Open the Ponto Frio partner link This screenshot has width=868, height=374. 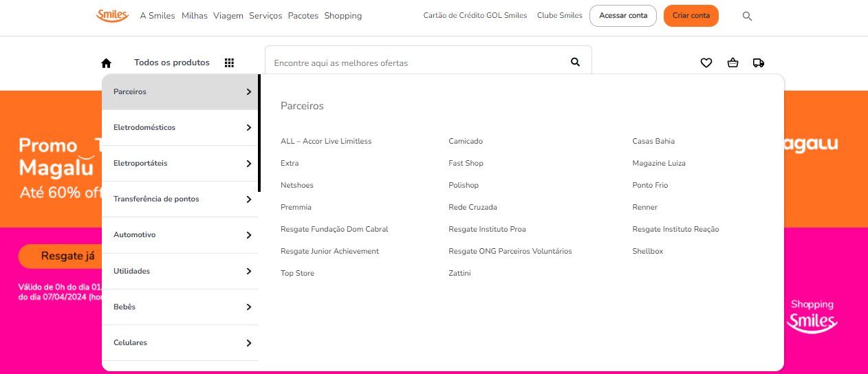coord(650,185)
